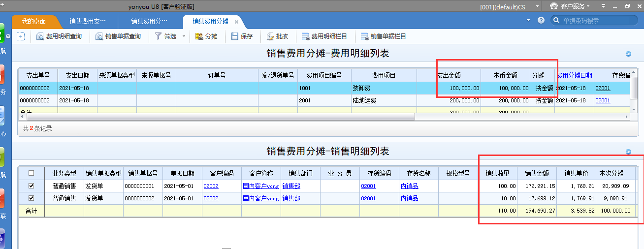This screenshot has height=249, width=644.
Task: Click the expense list vertical scrollbar up arrow
Action: 634,73
